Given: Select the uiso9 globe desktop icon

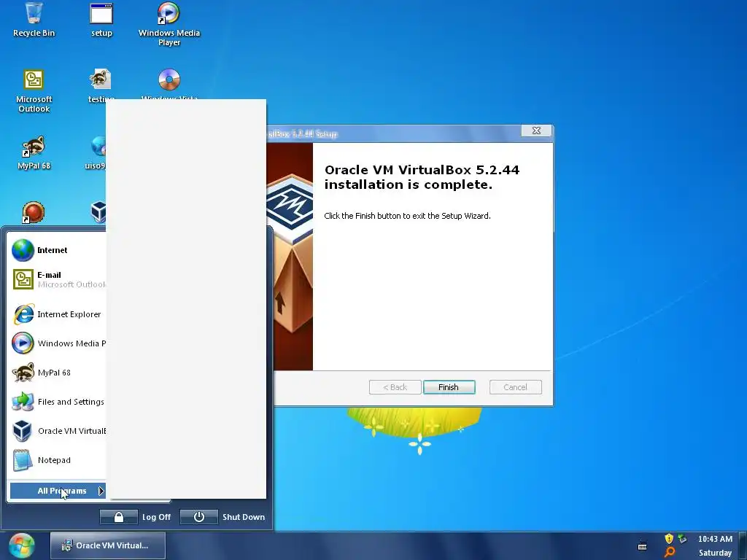Looking at the screenshot, I should click(x=97, y=153).
